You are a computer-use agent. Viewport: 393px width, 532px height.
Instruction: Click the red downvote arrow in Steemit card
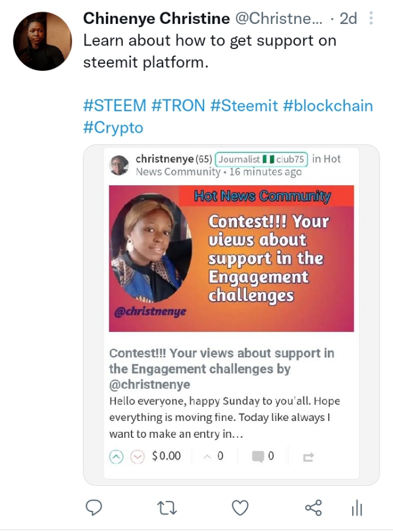[x=137, y=457]
